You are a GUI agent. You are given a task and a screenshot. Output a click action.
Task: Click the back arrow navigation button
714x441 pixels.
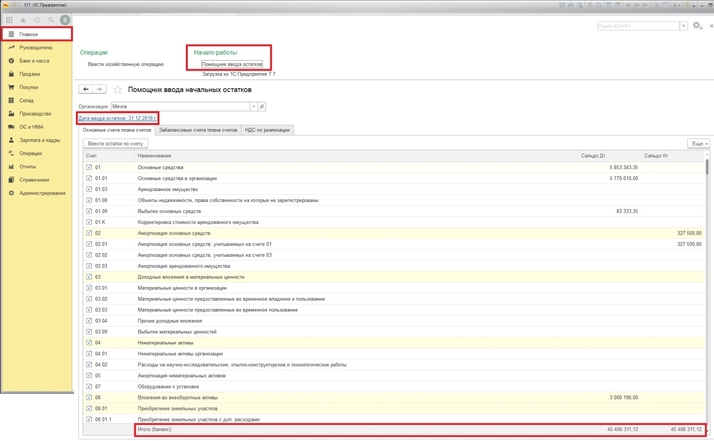(x=86, y=89)
